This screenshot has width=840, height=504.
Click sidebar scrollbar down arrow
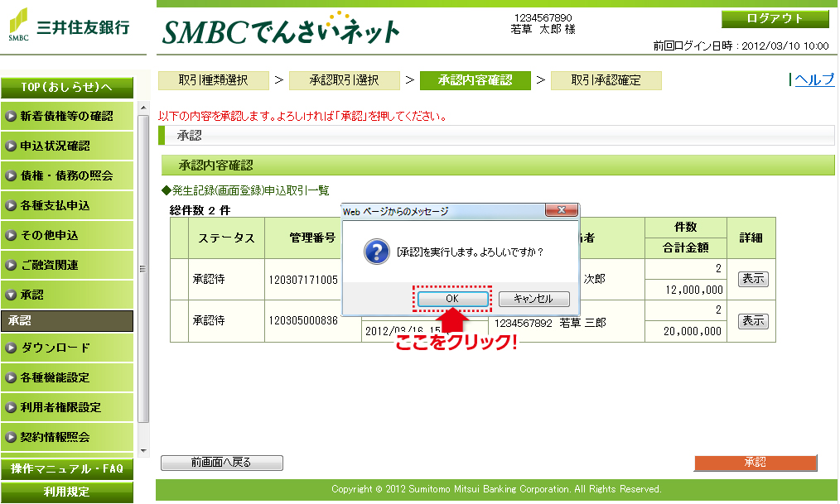(x=143, y=451)
